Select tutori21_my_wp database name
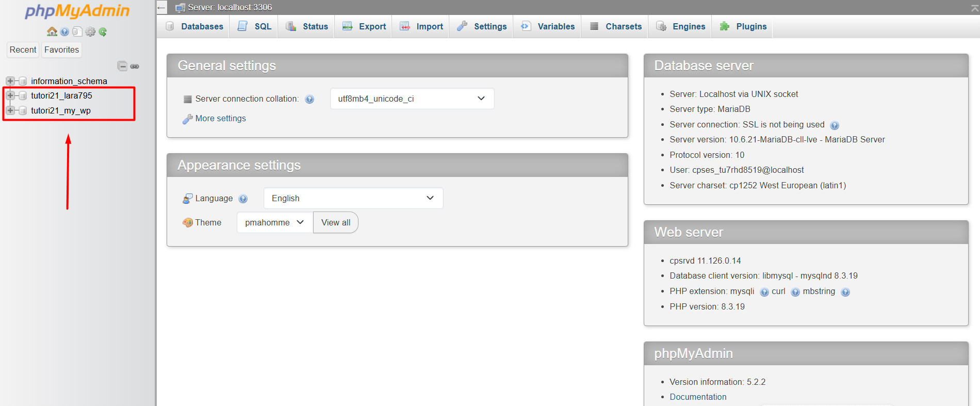 point(61,110)
